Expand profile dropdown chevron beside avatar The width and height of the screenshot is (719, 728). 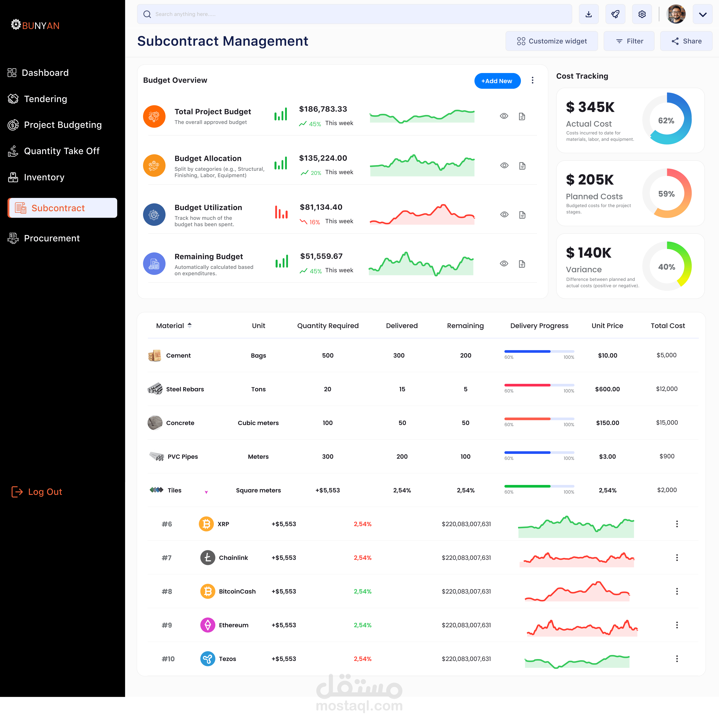click(x=702, y=15)
